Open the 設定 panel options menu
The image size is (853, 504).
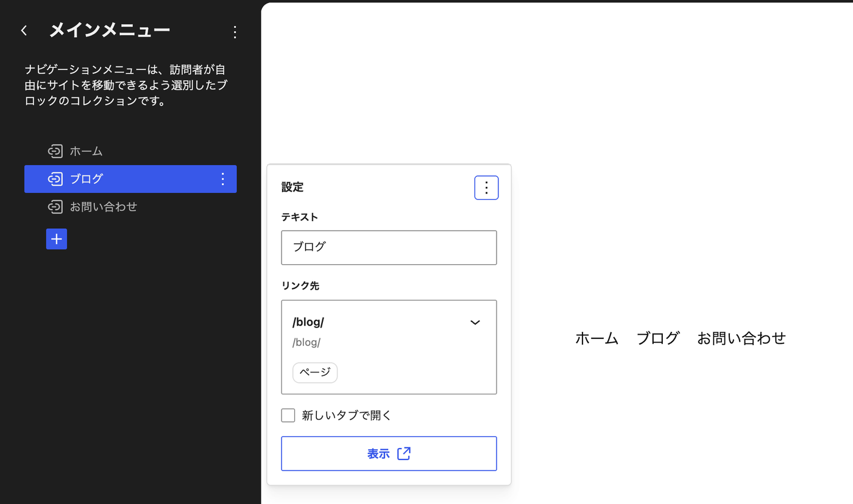click(486, 187)
